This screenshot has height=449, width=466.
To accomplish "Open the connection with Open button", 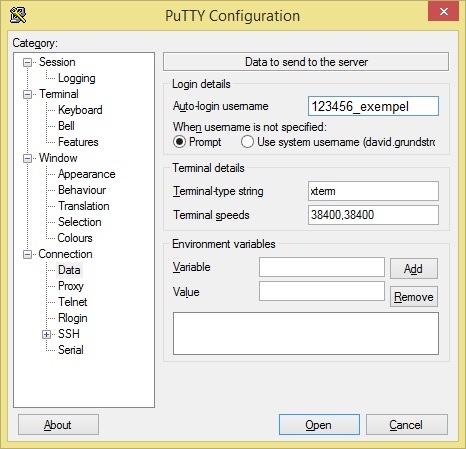I will [319, 425].
